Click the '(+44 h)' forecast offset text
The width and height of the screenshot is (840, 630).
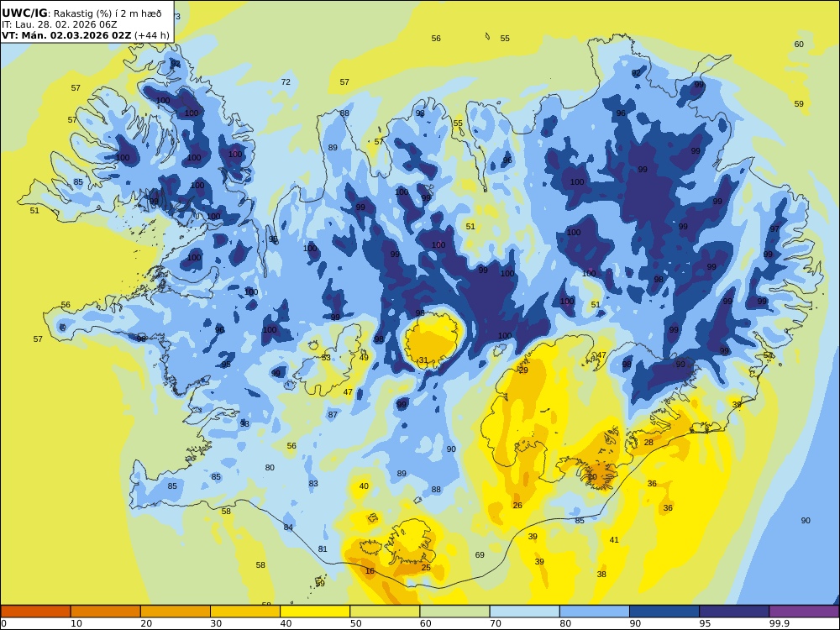[x=151, y=35]
